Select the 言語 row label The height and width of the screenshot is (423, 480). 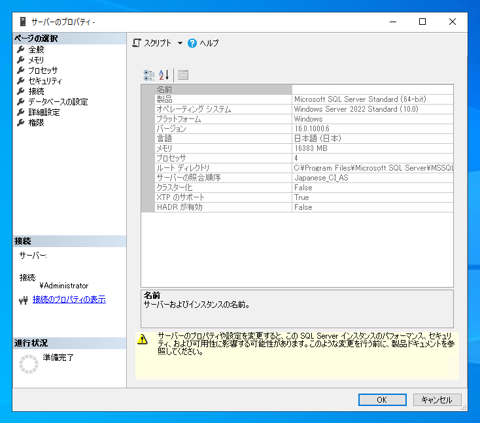click(x=164, y=139)
